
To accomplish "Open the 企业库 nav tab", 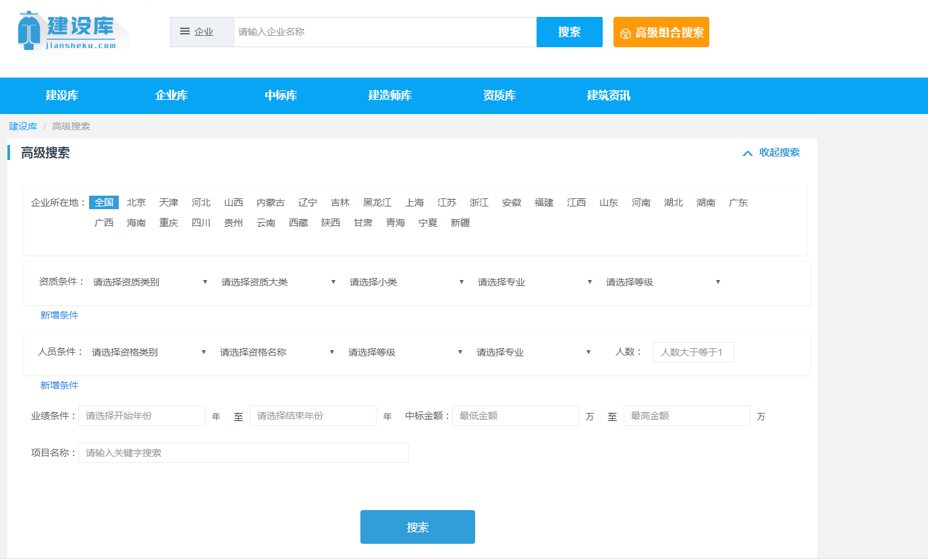I will [171, 96].
